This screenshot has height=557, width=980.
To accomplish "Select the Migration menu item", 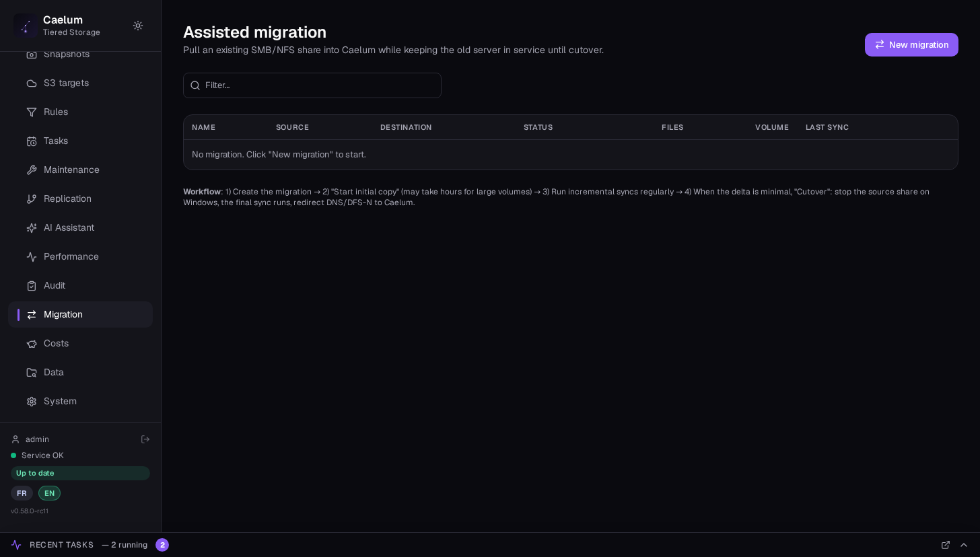I will pyautogui.click(x=80, y=315).
